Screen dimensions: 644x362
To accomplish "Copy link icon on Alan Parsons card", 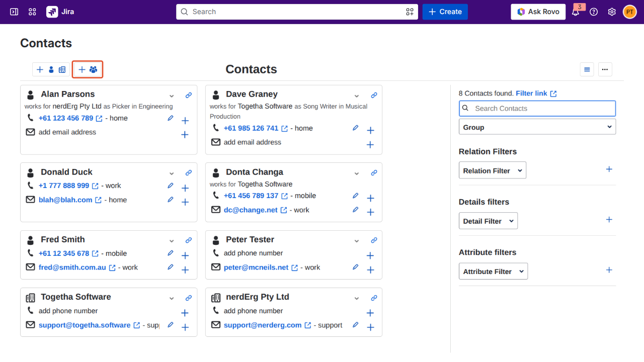I will point(189,95).
